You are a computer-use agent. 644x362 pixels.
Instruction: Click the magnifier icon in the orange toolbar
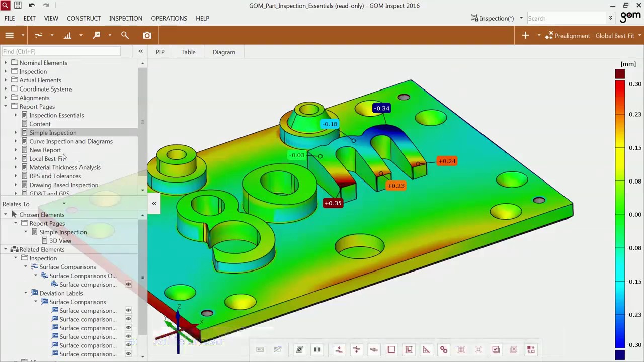(125, 35)
